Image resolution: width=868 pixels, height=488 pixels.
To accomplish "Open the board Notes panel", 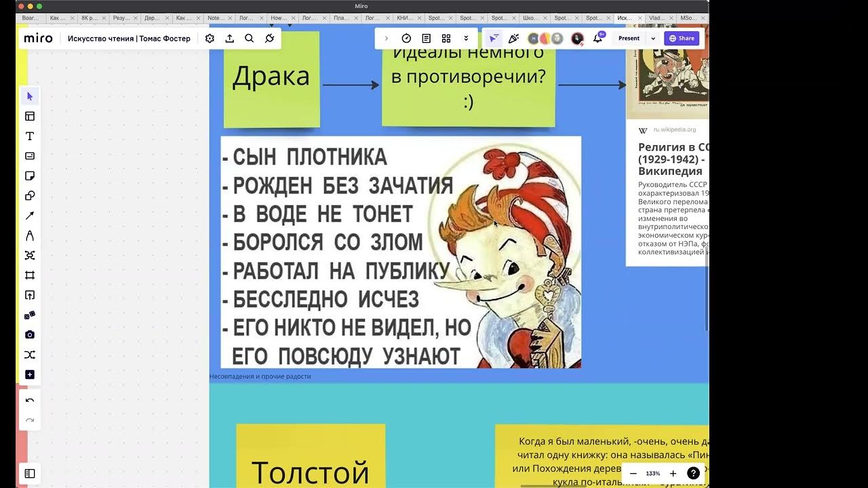I will tap(426, 39).
